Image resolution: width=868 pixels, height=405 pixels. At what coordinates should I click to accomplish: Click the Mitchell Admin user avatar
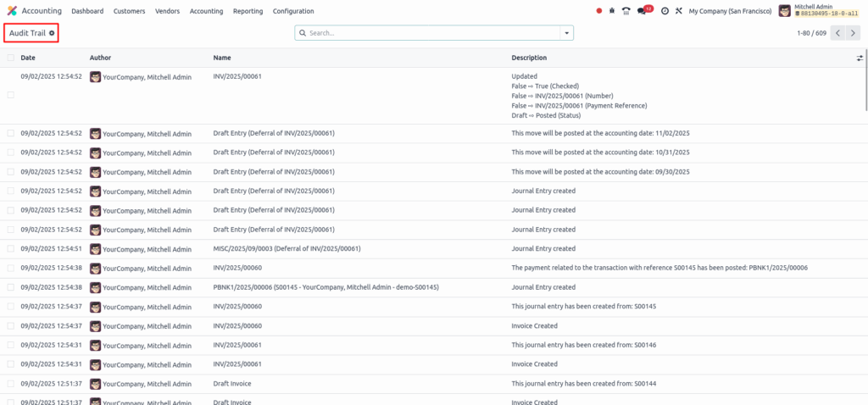coord(784,10)
